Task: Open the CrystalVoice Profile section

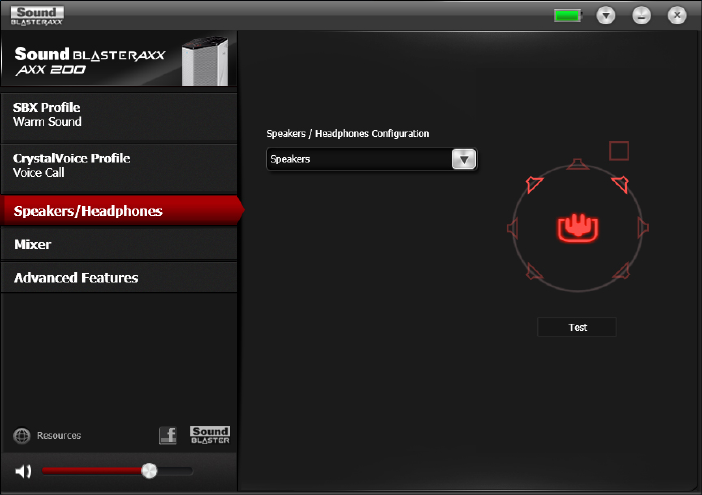Action: tap(119, 168)
